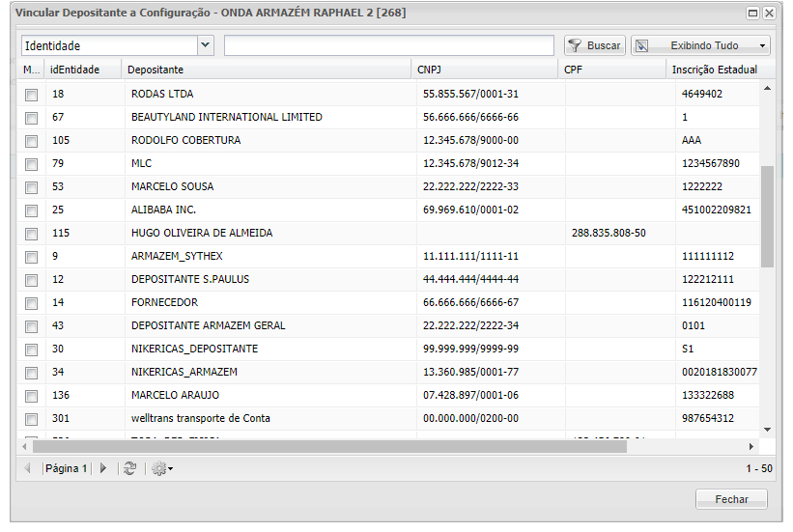This screenshot has height=532, width=793.
Task: Tick the RODOLFO COBERTURA row checkbox
Action: point(31,141)
